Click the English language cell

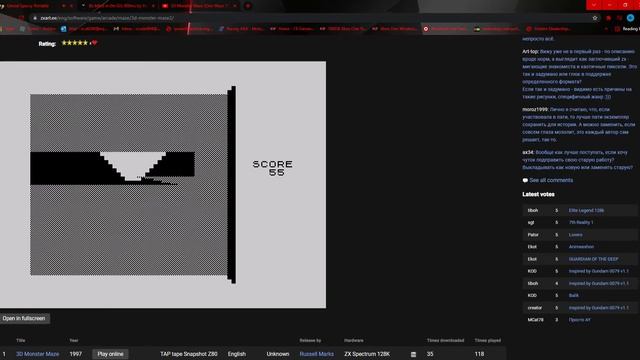click(237, 354)
